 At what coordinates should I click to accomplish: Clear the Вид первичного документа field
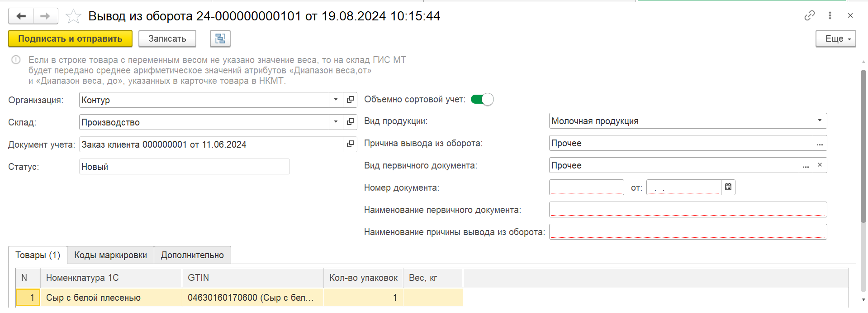(x=820, y=165)
